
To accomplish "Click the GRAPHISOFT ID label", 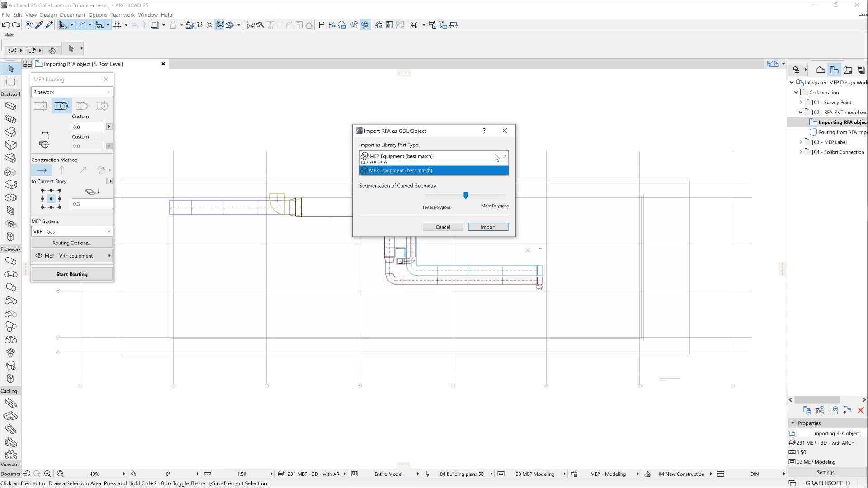I will click(827, 483).
